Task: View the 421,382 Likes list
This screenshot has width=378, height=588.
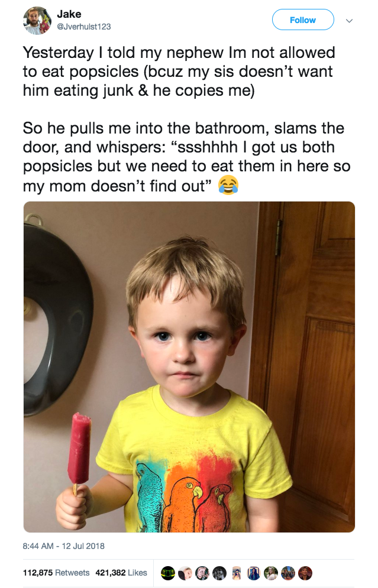Action: tap(121, 573)
